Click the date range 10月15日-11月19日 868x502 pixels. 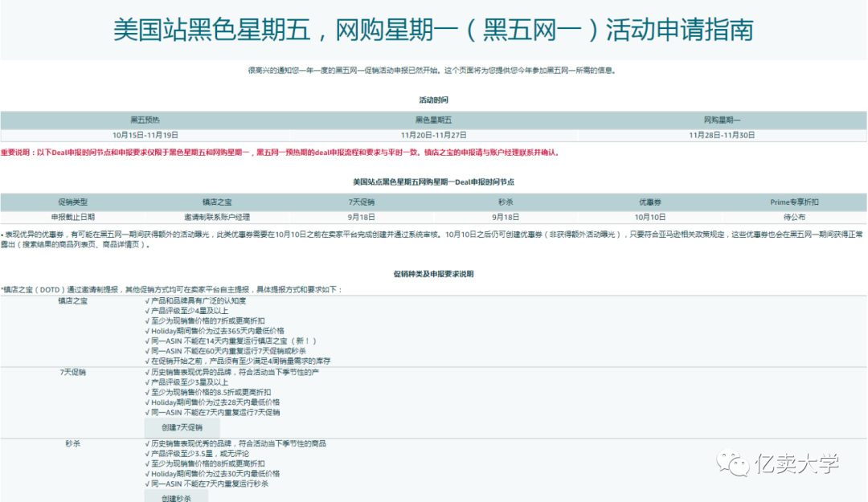click(x=145, y=134)
